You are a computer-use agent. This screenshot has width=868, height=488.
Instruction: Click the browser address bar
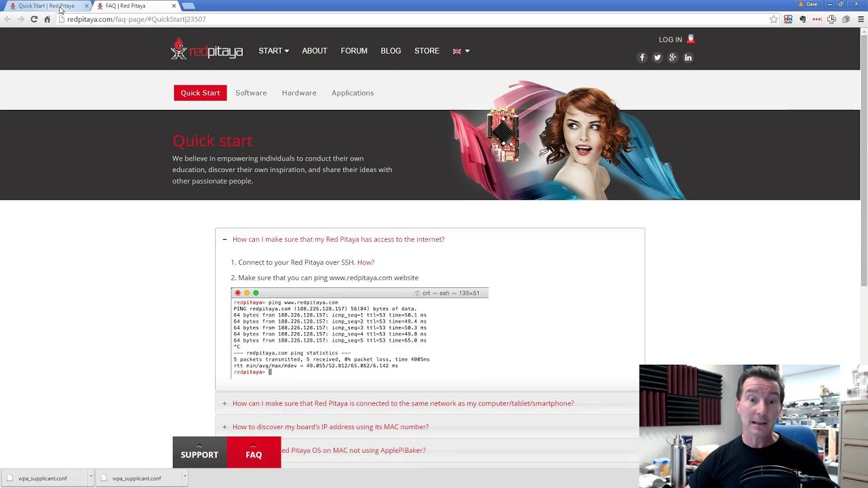click(x=407, y=20)
